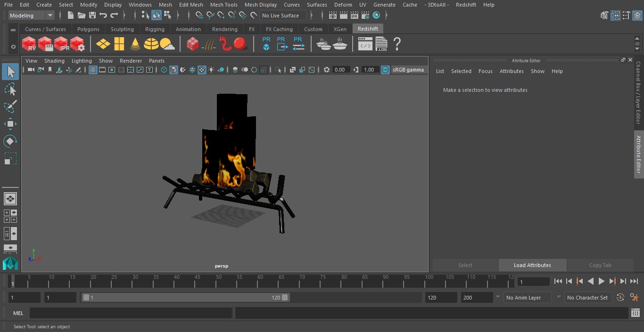The image size is (644, 332).
Task: Click the animation end time field 200
Action: pos(477,298)
